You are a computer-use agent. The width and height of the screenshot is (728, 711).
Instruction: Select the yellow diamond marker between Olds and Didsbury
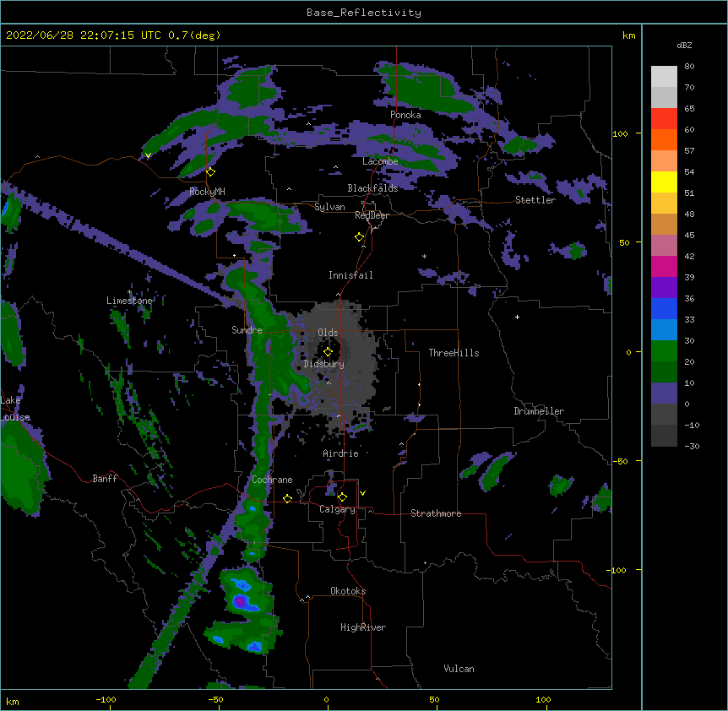pos(328,352)
